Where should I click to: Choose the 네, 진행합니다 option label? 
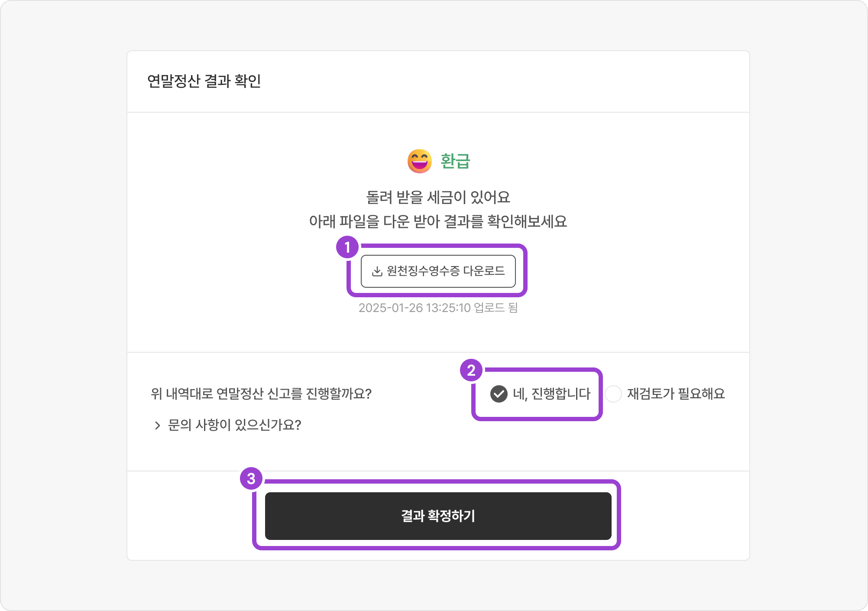point(552,394)
